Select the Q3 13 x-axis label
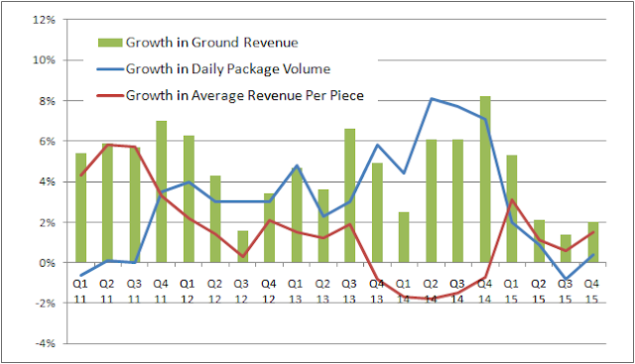The height and width of the screenshot is (364, 635). tap(349, 292)
